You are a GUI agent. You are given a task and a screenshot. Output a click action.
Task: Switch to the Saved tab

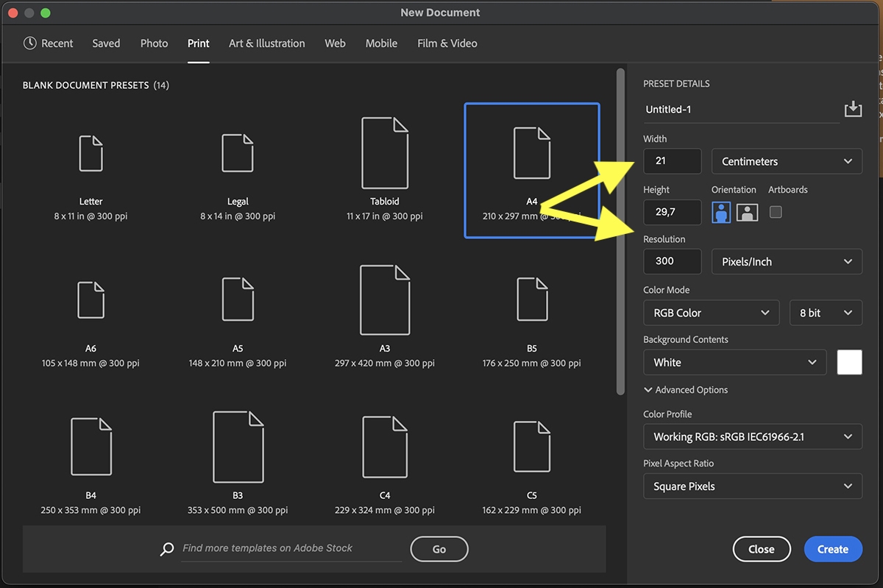click(x=106, y=43)
